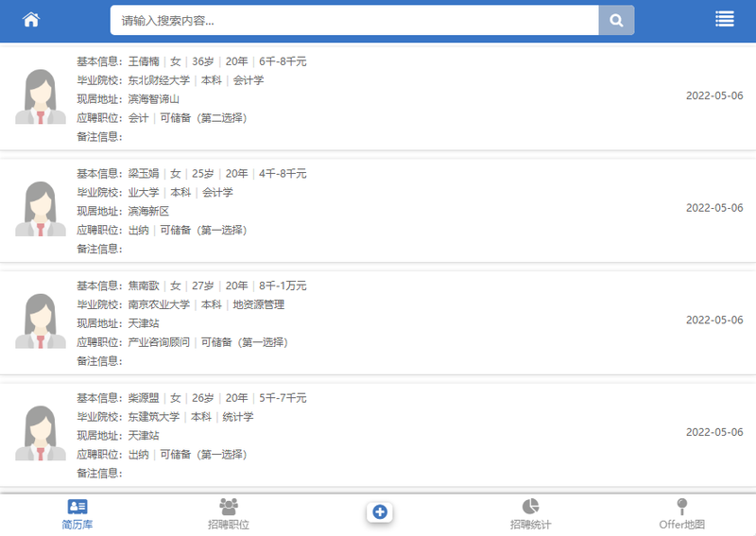Click salary text 8千-1万元
Viewport: 756px width, 536px height.
click(x=283, y=285)
